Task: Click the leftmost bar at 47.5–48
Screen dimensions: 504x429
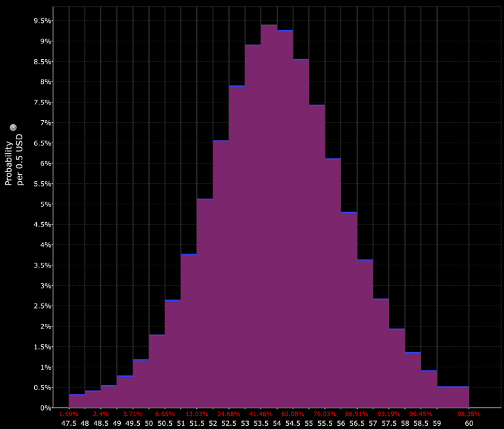Action: pos(77,401)
